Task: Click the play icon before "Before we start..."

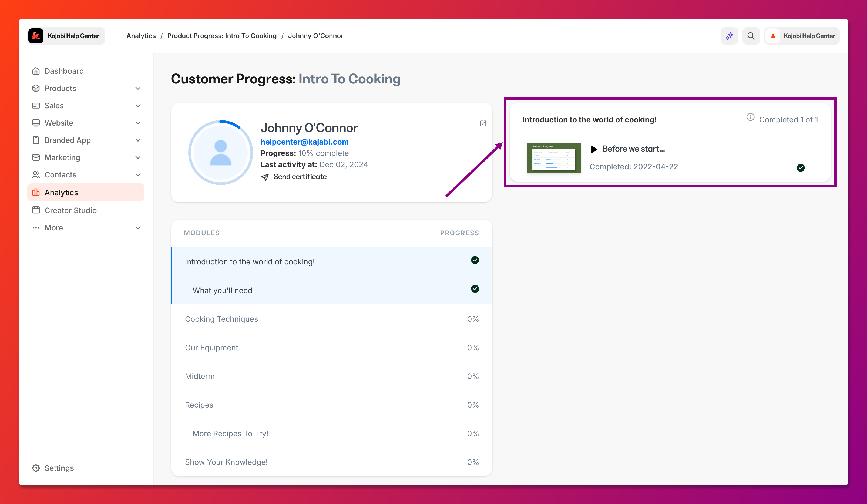Action: (x=593, y=149)
